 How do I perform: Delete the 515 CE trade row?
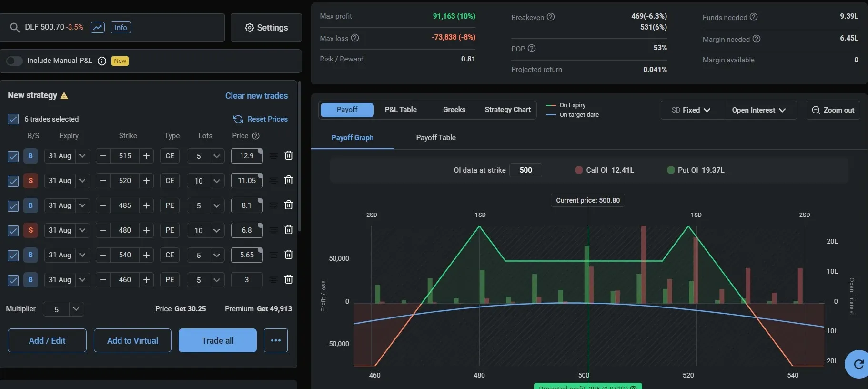pos(289,155)
